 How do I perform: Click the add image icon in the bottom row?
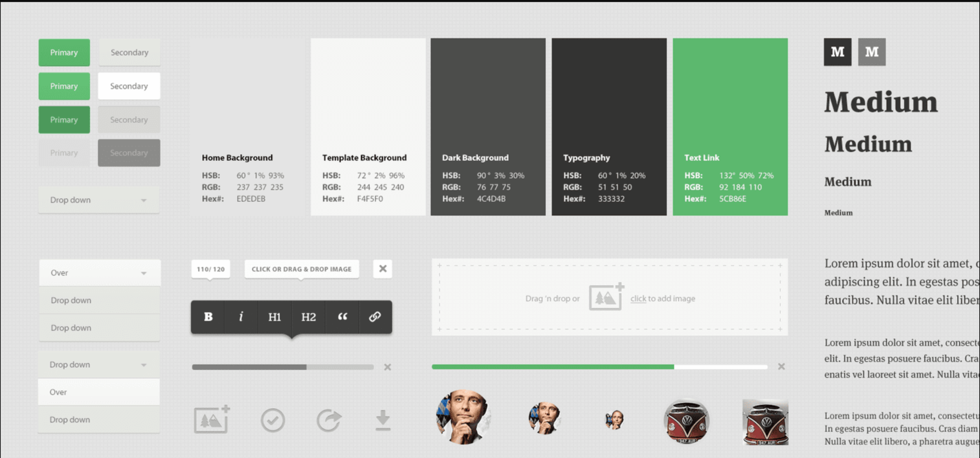[x=212, y=420]
